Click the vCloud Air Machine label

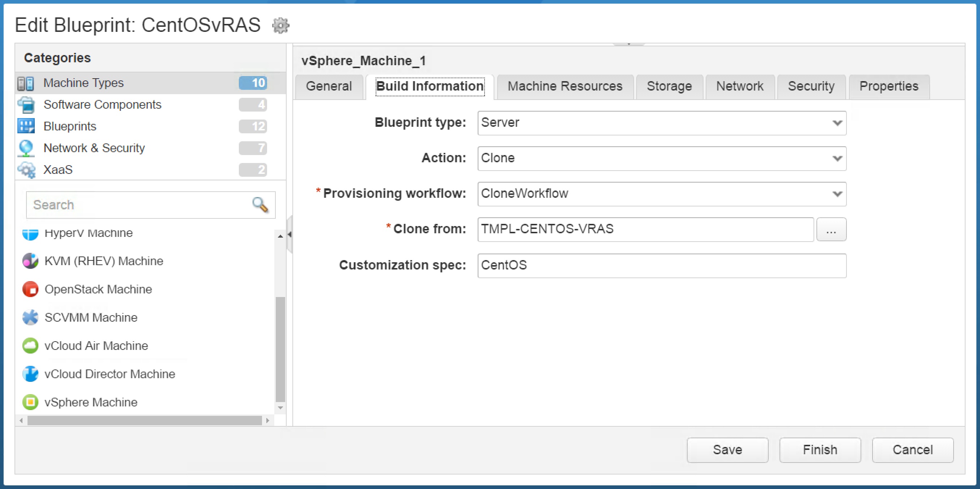pyautogui.click(x=96, y=346)
